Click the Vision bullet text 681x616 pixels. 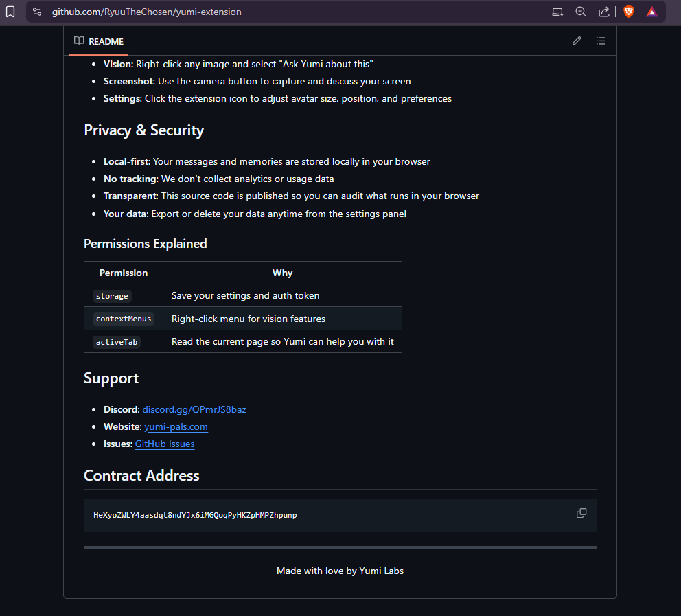[238, 65]
